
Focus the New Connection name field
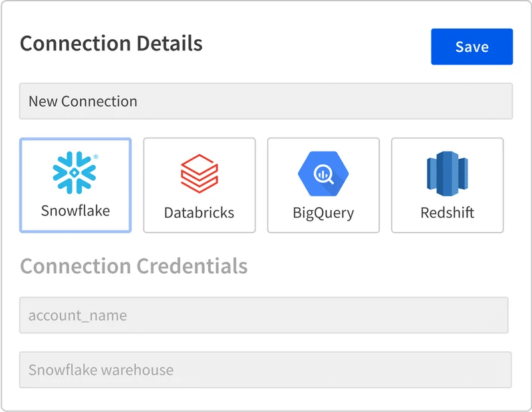pyautogui.click(x=266, y=101)
